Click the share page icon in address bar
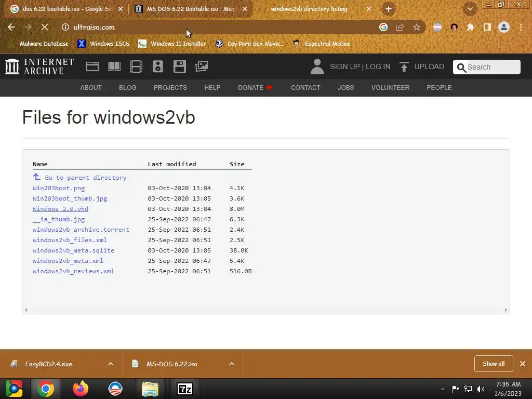The image size is (532, 399). click(x=400, y=27)
